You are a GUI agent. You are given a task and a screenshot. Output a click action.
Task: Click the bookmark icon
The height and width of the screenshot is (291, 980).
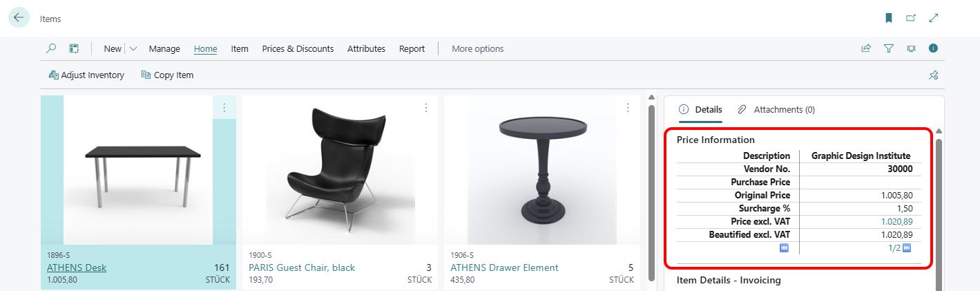pyautogui.click(x=889, y=18)
